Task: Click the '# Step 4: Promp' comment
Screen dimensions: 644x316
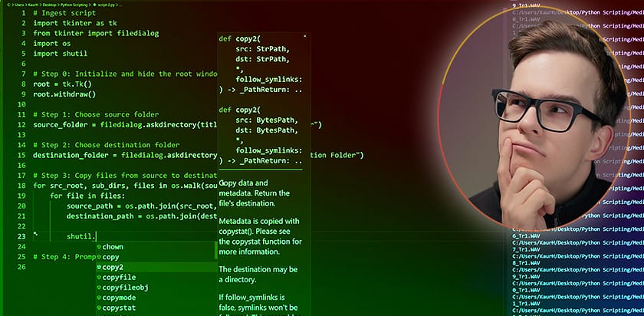Action: 64,256
